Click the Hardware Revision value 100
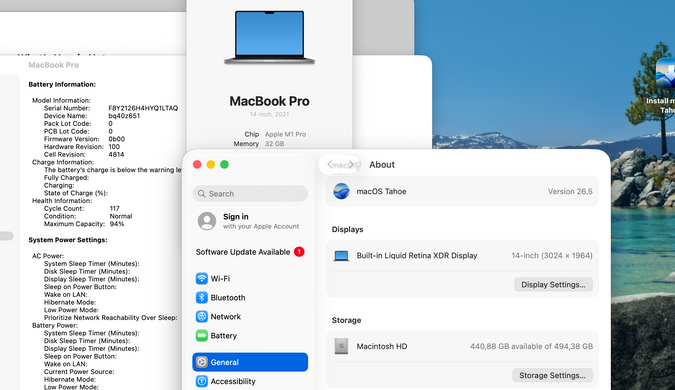Screen dimensions: 675x390 coord(114,147)
